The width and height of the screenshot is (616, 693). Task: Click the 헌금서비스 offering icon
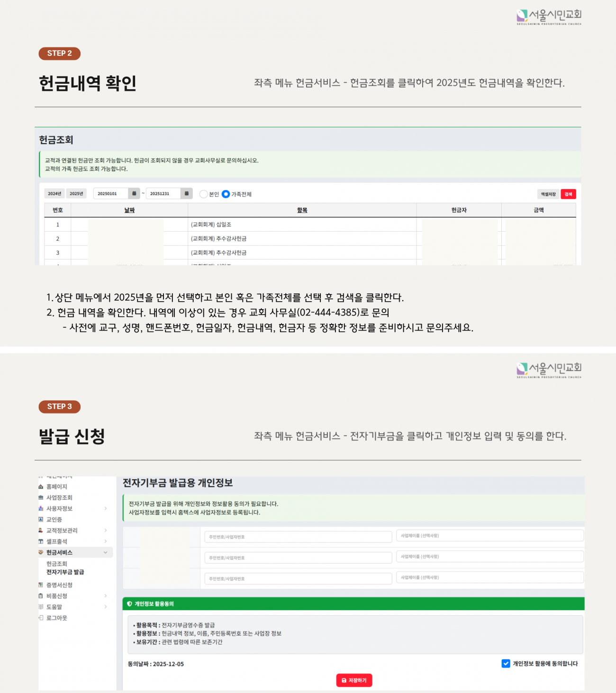pos(41,553)
